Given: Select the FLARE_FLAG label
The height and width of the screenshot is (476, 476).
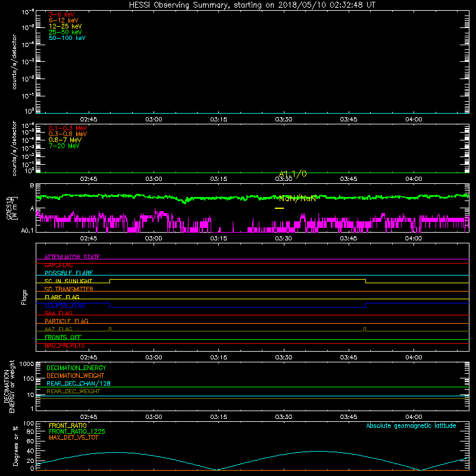Looking at the screenshot, I should click(x=62, y=297).
